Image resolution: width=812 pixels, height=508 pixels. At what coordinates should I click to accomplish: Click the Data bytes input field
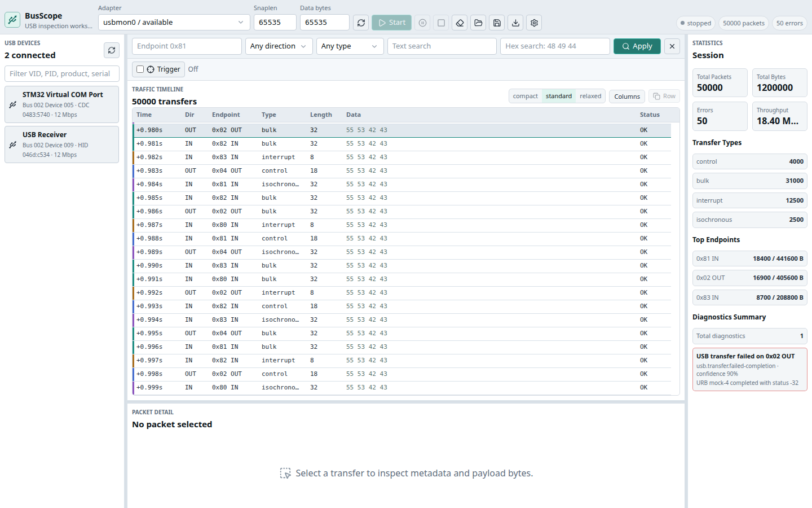pos(324,23)
